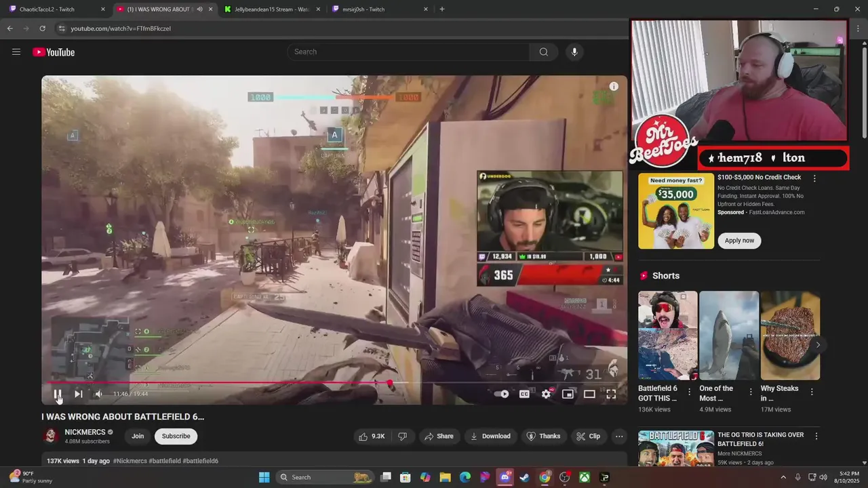
Task: Click the #battlefield6 hashtag
Action: coord(201,461)
